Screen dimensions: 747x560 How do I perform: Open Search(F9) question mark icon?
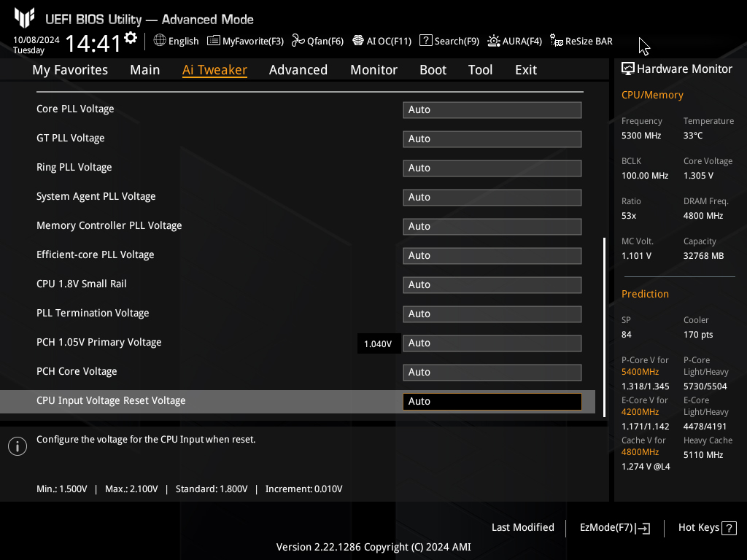(425, 41)
